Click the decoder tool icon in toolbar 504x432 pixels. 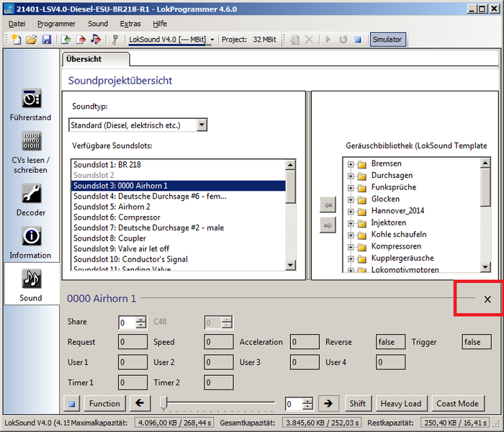[115, 40]
